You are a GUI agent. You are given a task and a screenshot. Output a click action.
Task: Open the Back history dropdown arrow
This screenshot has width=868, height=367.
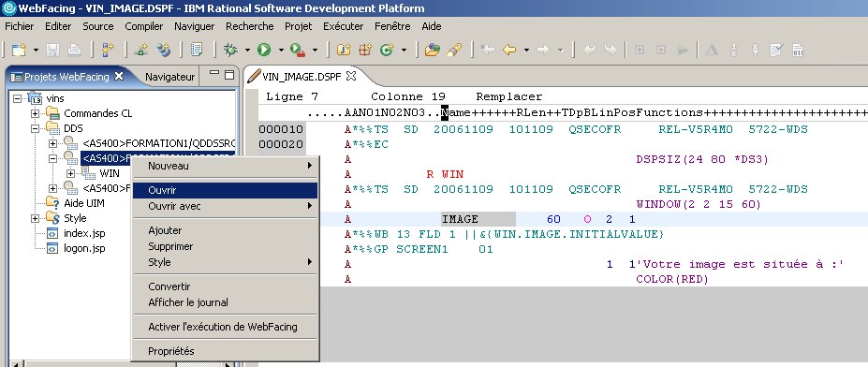tap(526, 50)
